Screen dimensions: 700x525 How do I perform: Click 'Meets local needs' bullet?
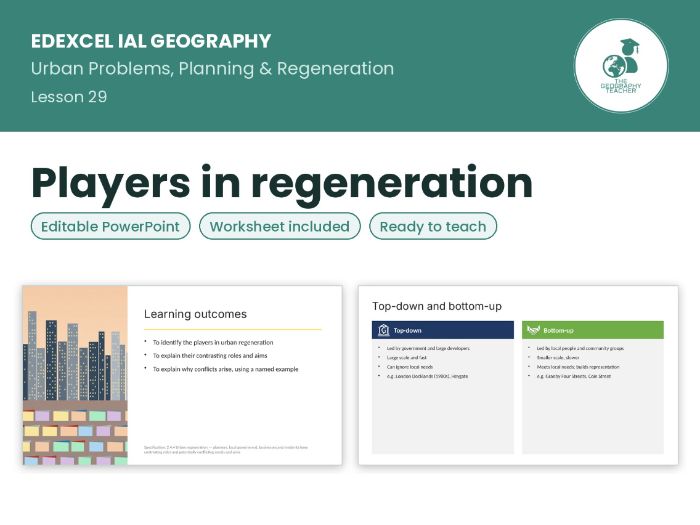point(578,367)
